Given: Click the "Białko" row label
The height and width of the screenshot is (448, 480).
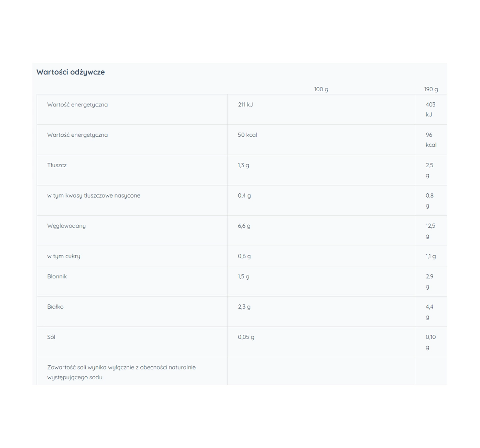Looking at the screenshot, I should tap(55, 307).
